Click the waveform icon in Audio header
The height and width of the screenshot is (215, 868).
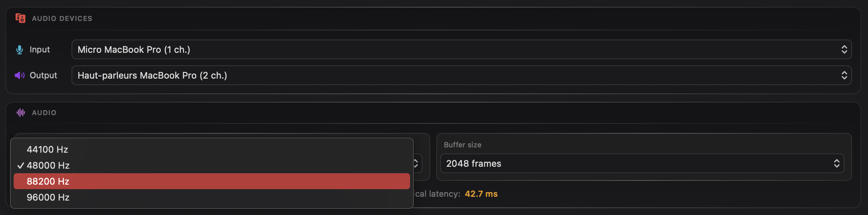pos(21,112)
